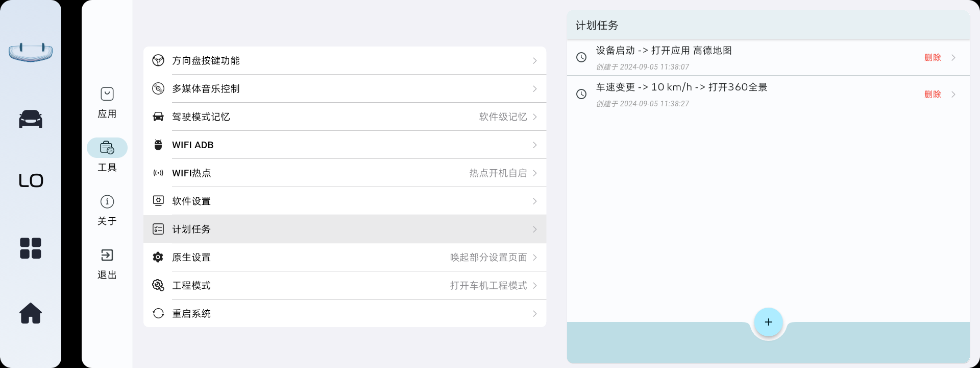Open the 软件设置 list entry
The width and height of the screenshot is (980, 368).
pyautogui.click(x=345, y=201)
